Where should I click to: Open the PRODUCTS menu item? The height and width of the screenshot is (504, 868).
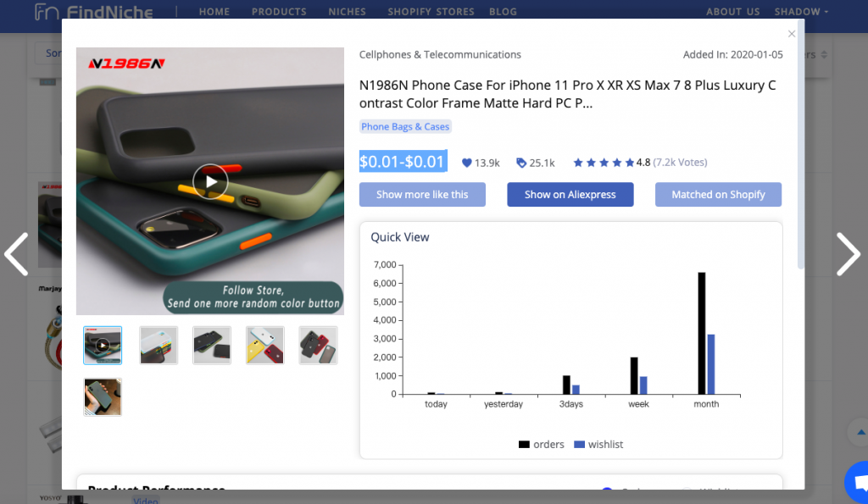coord(279,12)
